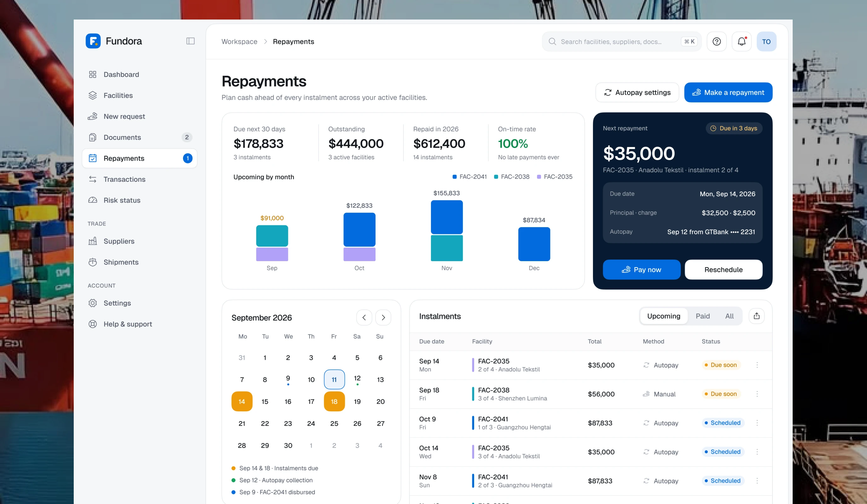Click the FAC-2041 legend swatch
Screen dimensions: 867x504
tap(454, 177)
